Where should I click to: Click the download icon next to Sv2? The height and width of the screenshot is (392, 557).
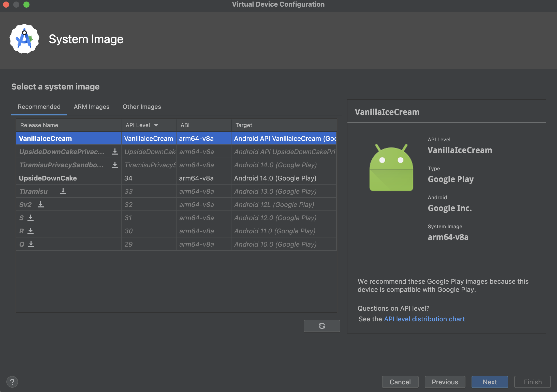click(x=41, y=204)
